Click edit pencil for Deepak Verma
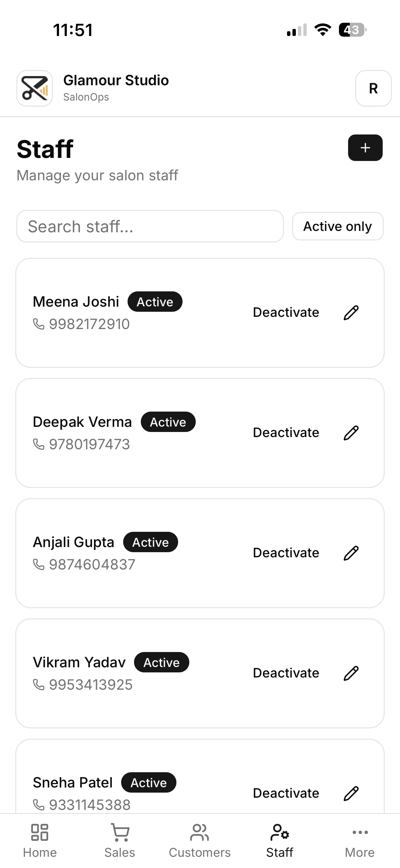 pyautogui.click(x=351, y=433)
